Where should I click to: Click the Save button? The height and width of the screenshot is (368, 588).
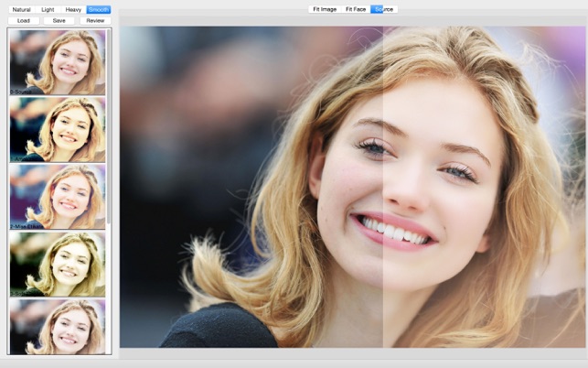click(x=59, y=21)
